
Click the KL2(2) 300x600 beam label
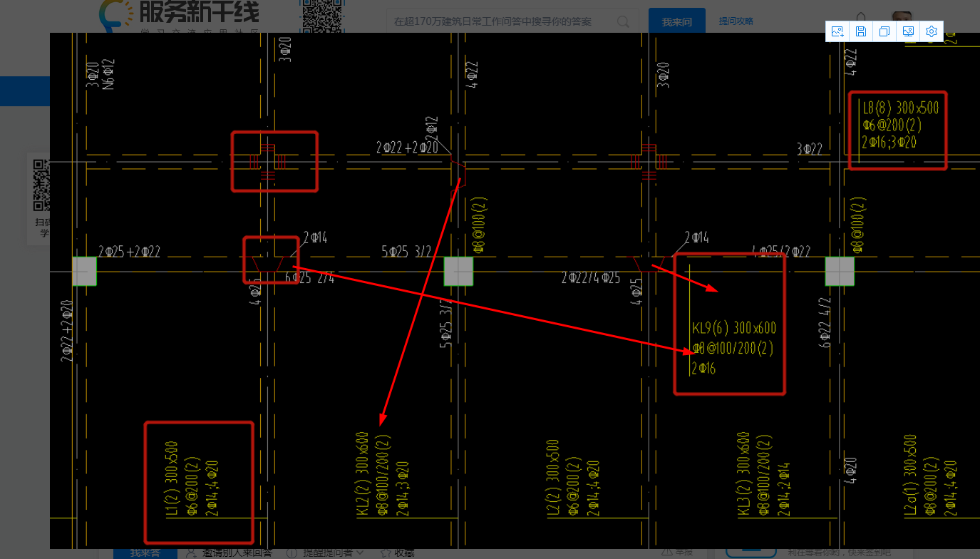362,473
